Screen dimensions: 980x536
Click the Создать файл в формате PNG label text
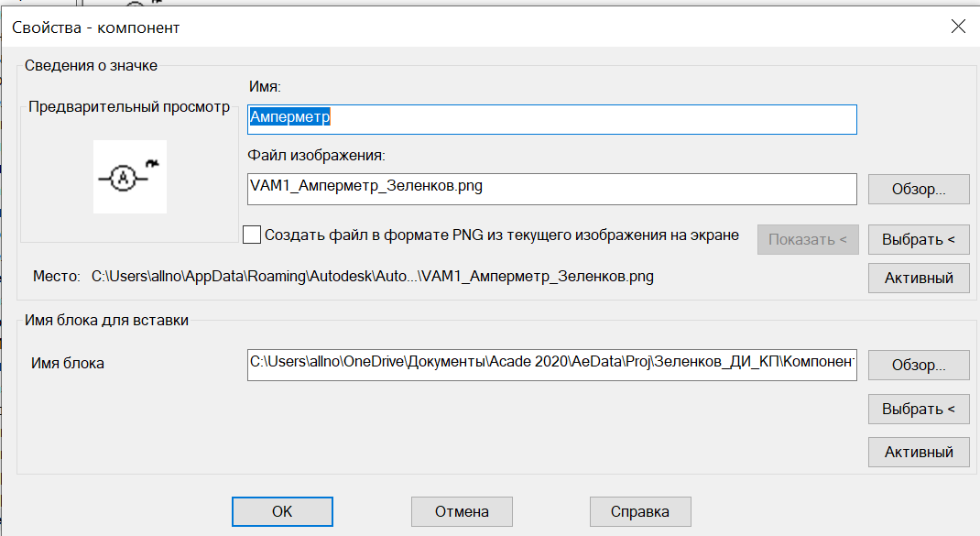point(501,235)
